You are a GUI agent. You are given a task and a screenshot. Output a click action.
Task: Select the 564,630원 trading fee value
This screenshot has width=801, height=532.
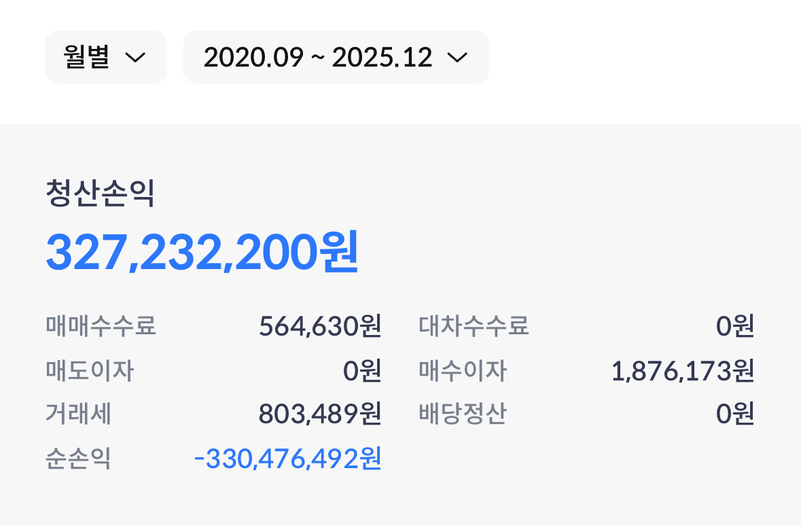(x=319, y=326)
